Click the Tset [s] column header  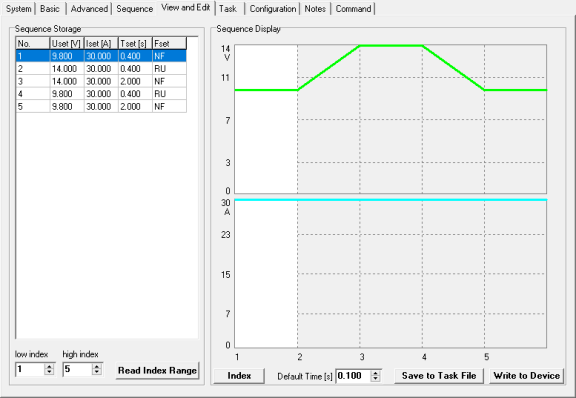(135, 43)
